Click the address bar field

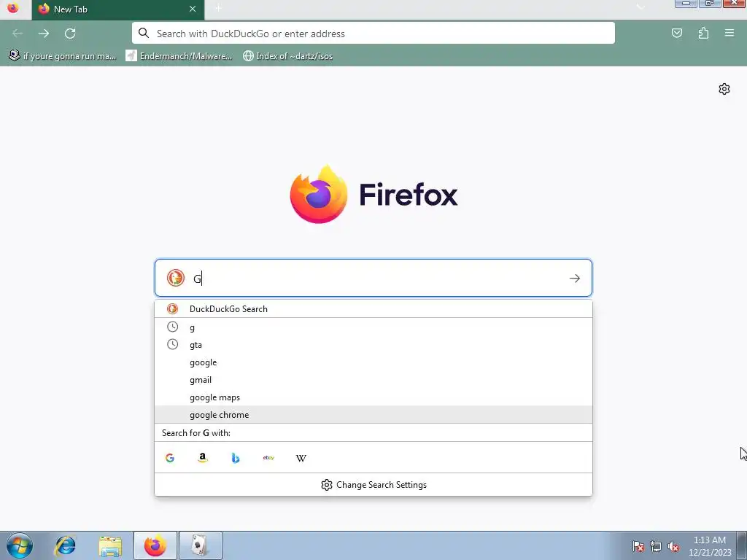(373, 34)
